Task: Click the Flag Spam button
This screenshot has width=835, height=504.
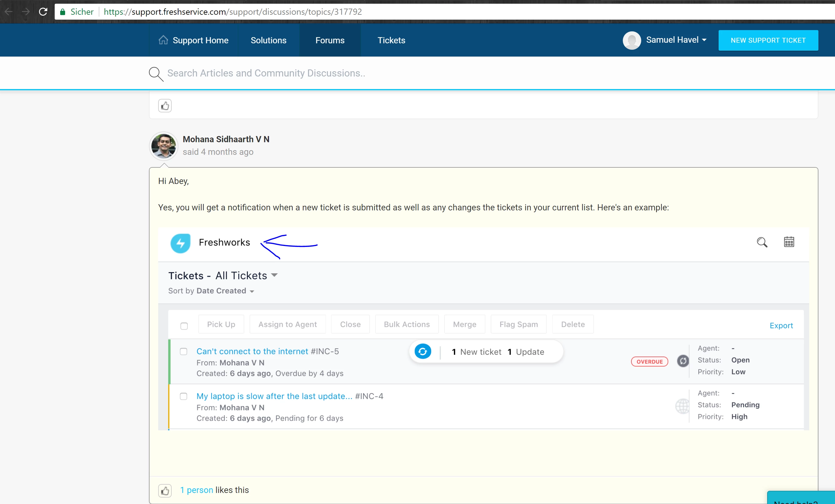Action: 518,324
